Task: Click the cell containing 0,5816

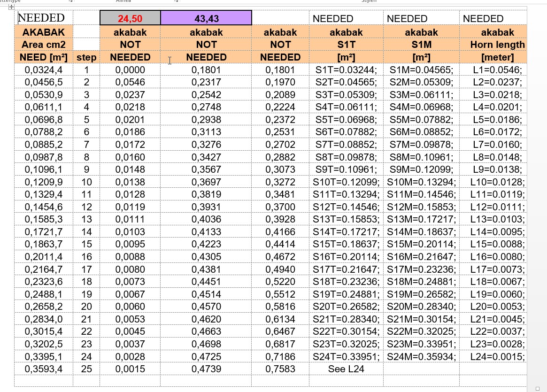Action: coord(280,307)
